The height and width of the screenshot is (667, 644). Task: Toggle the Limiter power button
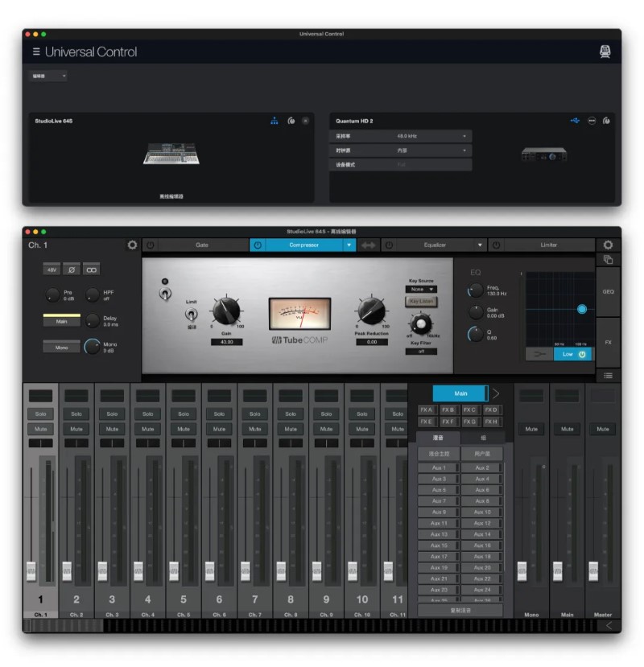(x=496, y=245)
